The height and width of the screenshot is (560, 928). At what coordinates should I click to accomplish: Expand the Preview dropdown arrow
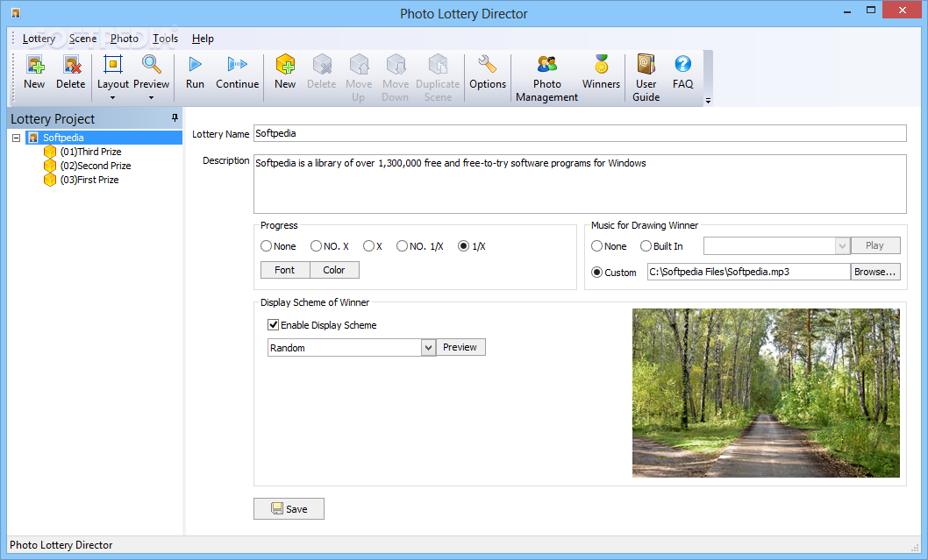(152, 98)
